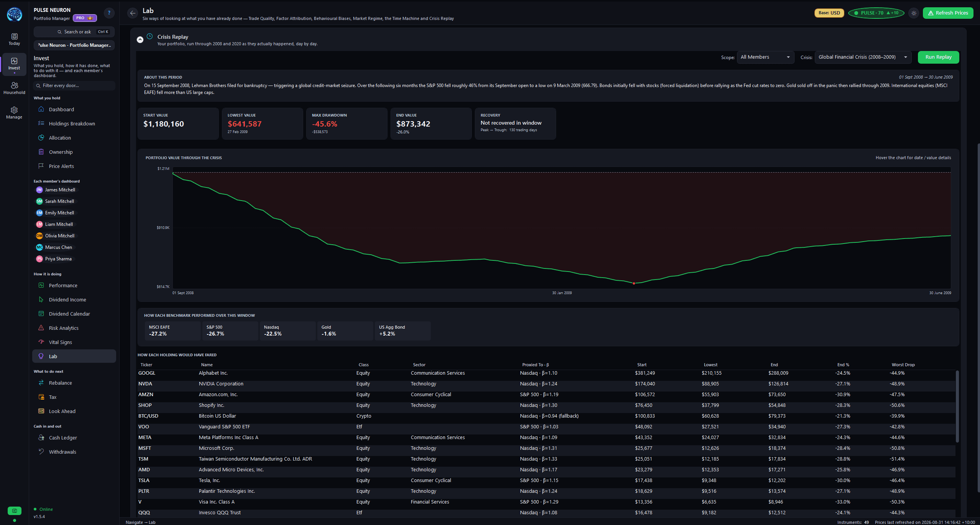
Task: Click Emily Mitchell's avatar
Action: coord(39,213)
